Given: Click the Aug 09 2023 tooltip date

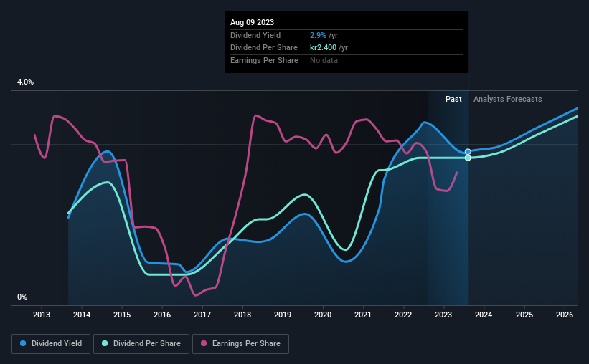Looking at the screenshot, I should coord(252,22).
